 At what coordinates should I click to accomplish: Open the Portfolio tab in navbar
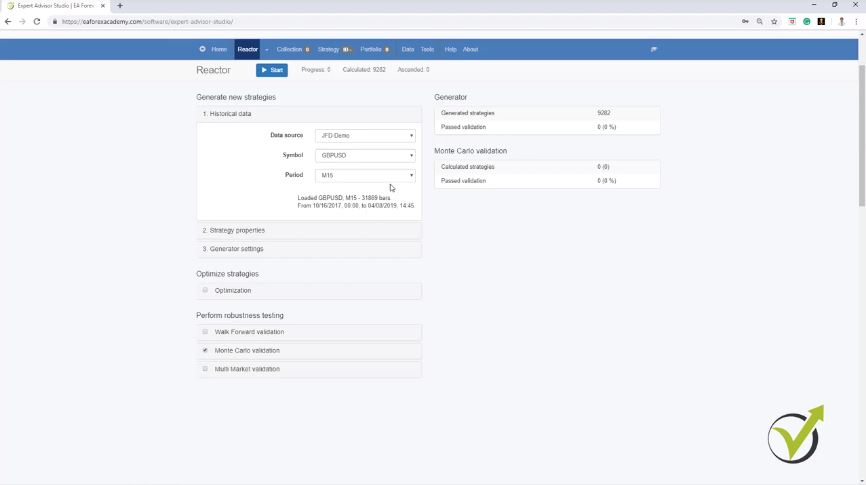(371, 49)
